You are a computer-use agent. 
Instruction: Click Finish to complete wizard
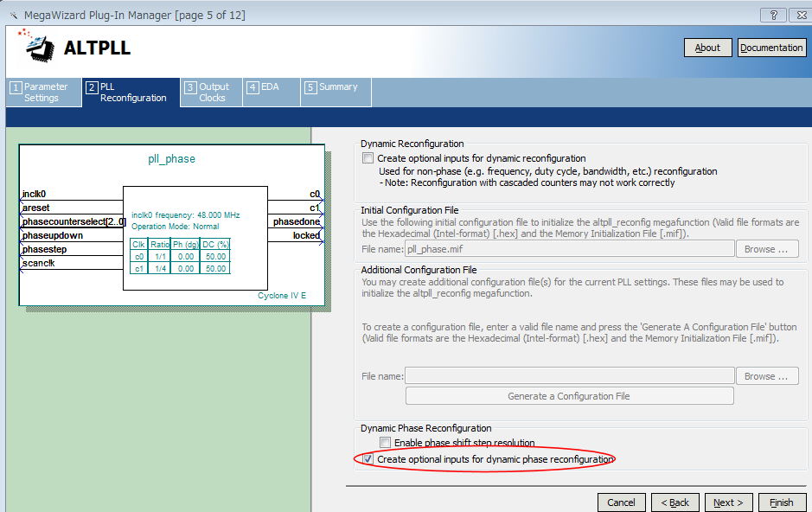point(782,502)
